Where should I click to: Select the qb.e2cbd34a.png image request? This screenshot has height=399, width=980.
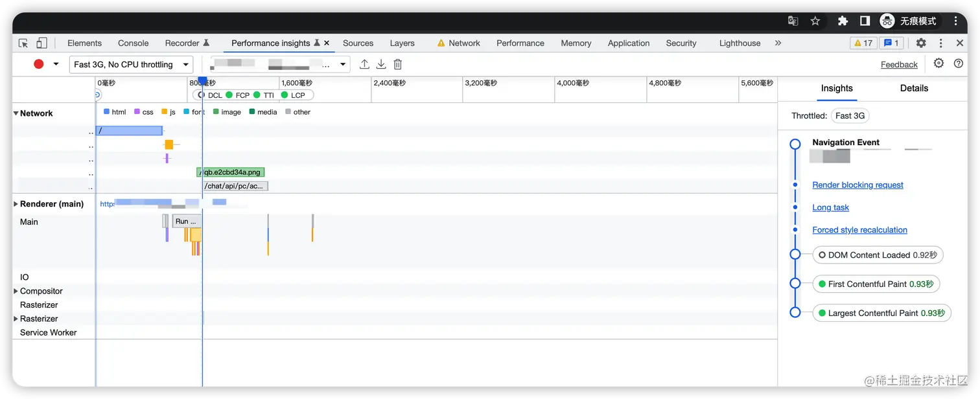(231, 172)
